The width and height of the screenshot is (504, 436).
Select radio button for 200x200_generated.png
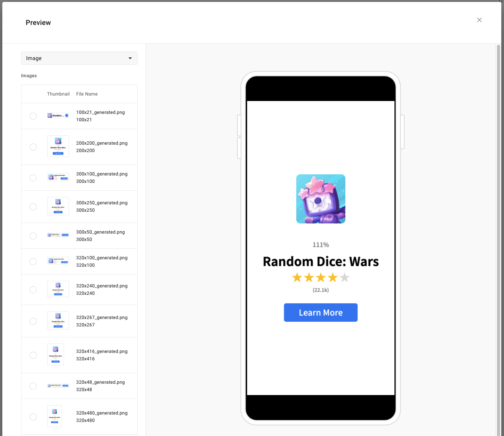tap(33, 147)
